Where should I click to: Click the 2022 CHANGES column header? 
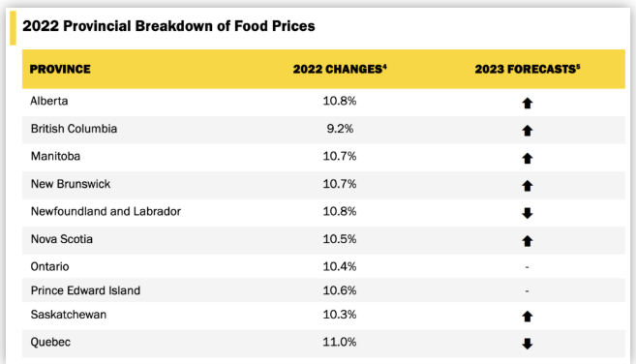pyautogui.click(x=340, y=69)
